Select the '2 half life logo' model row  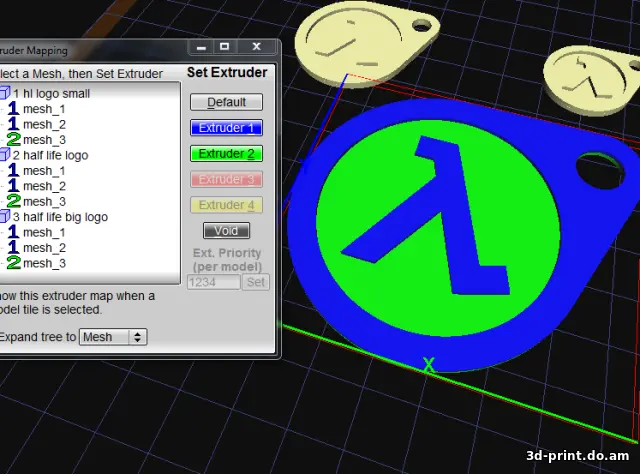(50, 155)
